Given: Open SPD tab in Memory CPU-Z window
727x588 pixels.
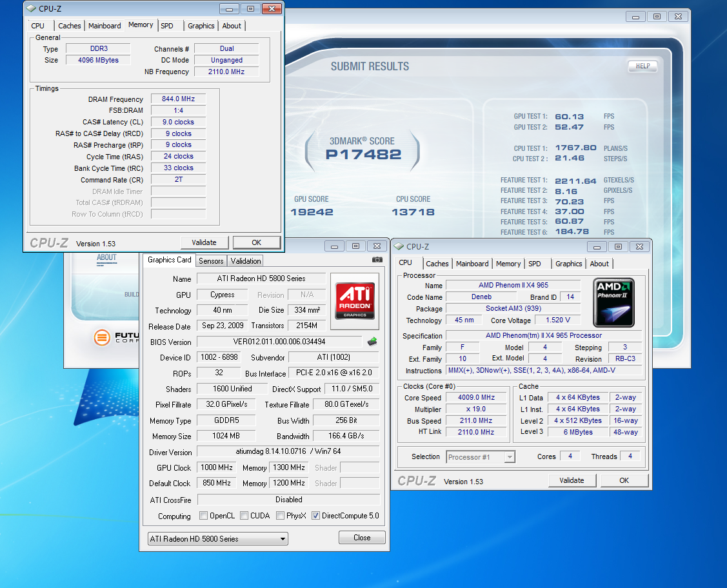Looking at the screenshot, I should pos(167,26).
